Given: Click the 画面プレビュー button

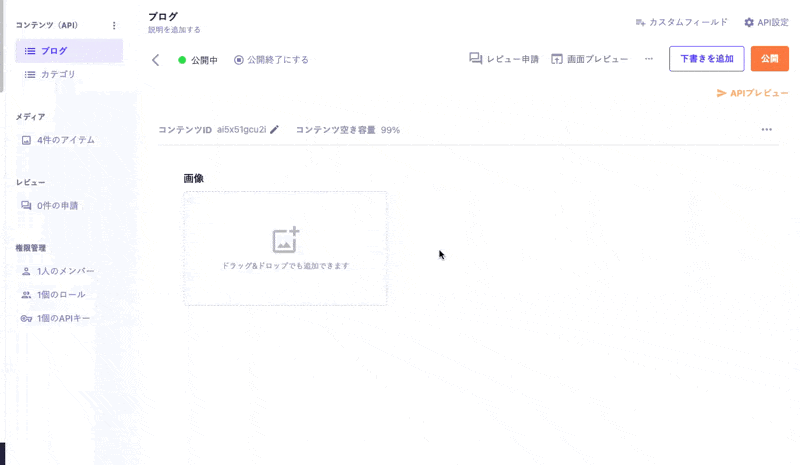Looking at the screenshot, I should [590, 59].
